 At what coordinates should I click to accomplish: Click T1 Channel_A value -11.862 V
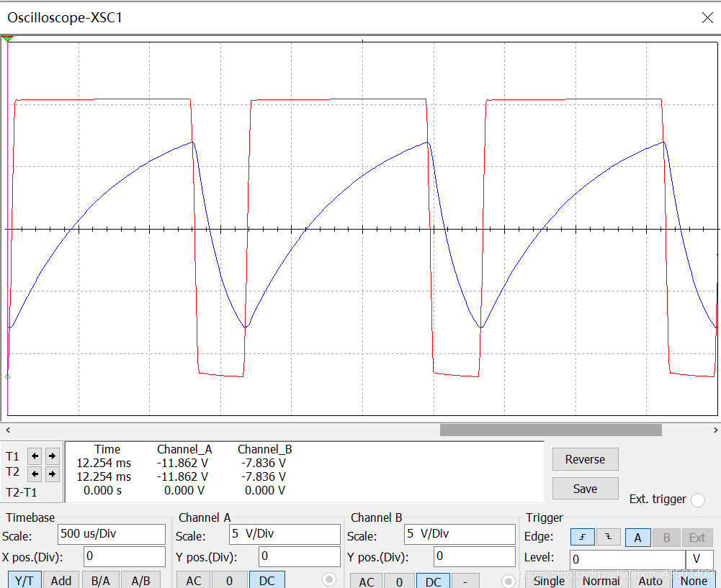[182, 463]
